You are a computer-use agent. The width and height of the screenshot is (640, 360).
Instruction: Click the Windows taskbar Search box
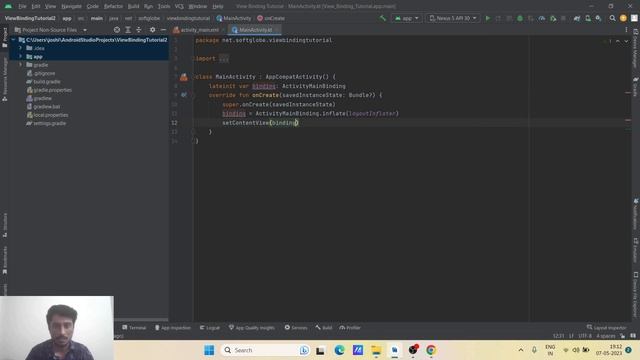265,350
